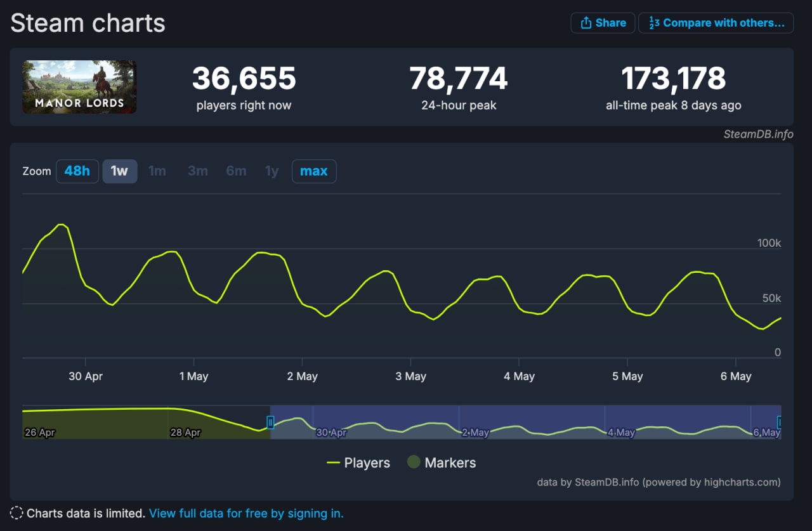Screen dimensions: 812x531
Task: Set chart zoom to 48h
Action: click(x=77, y=171)
